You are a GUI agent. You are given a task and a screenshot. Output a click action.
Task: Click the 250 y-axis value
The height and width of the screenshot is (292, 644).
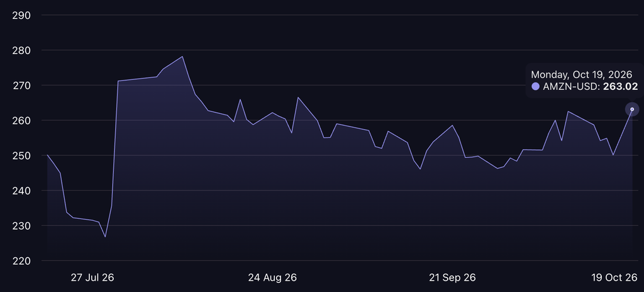coord(22,156)
